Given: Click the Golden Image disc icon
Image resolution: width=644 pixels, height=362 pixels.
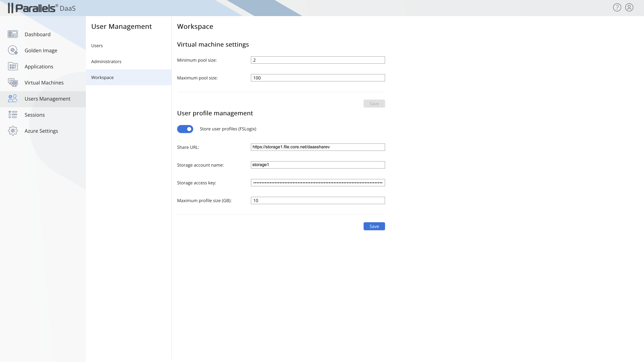Looking at the screenshot, I should 13,50.
